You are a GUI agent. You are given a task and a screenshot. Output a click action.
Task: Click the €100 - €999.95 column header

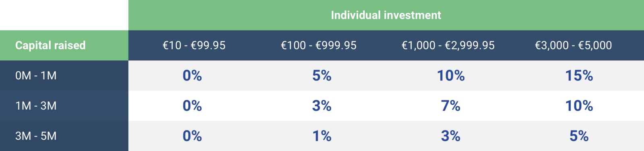pos(318,45)
